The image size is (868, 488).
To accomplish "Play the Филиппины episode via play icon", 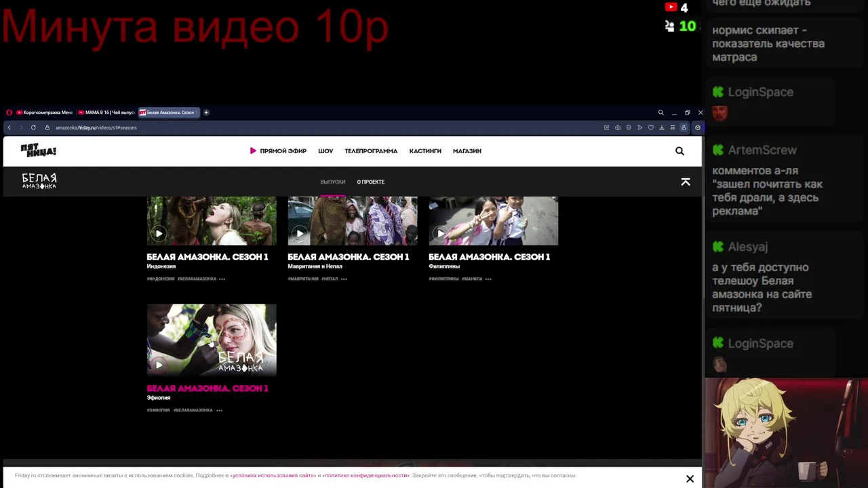I will click(441, 233).
